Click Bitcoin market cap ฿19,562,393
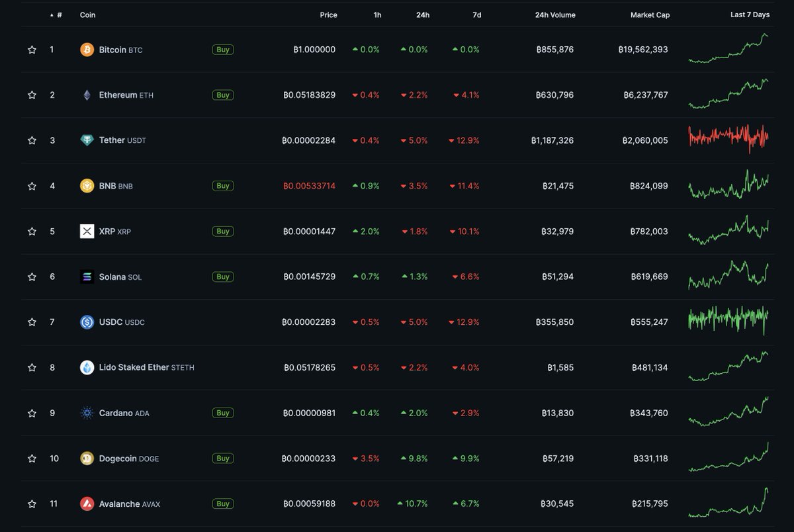This screenshot has height=532, width=794. click(643, 50)
